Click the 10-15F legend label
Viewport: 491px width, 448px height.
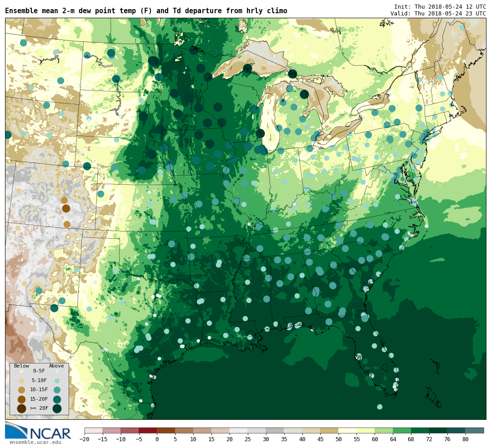tap(39, 390)
